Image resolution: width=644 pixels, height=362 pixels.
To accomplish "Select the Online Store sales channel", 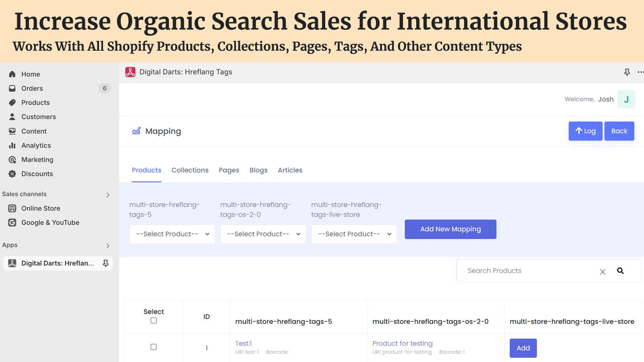I will pyautogui.click(x=41, y=208).
